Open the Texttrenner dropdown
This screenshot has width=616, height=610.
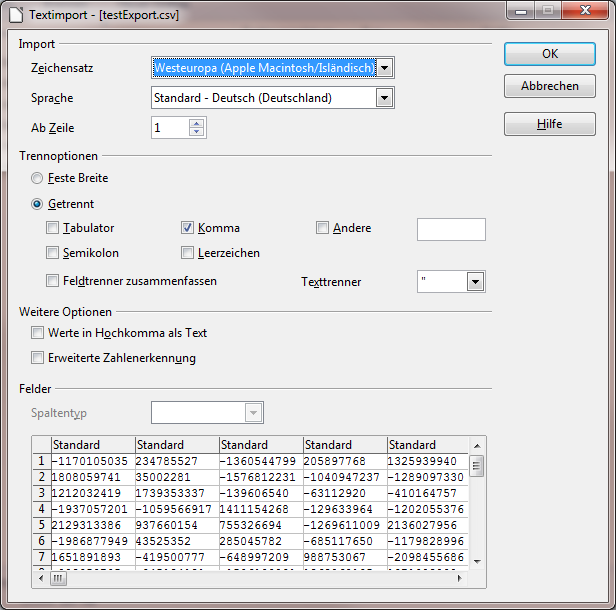pos(475,282)
